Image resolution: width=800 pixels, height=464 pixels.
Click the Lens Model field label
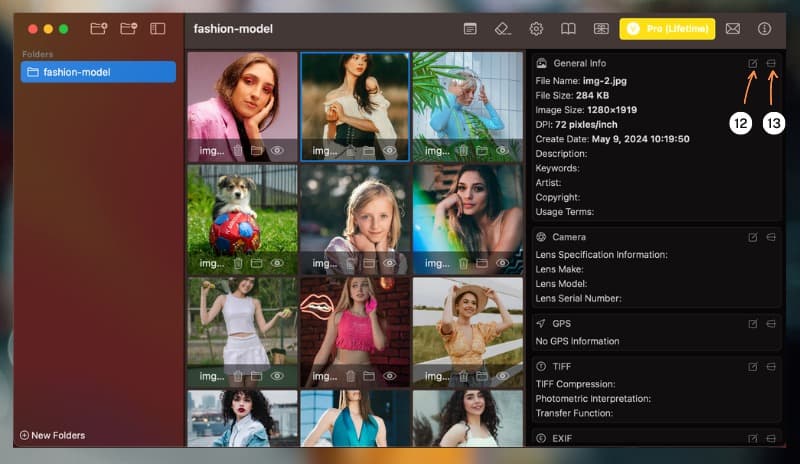561,284
